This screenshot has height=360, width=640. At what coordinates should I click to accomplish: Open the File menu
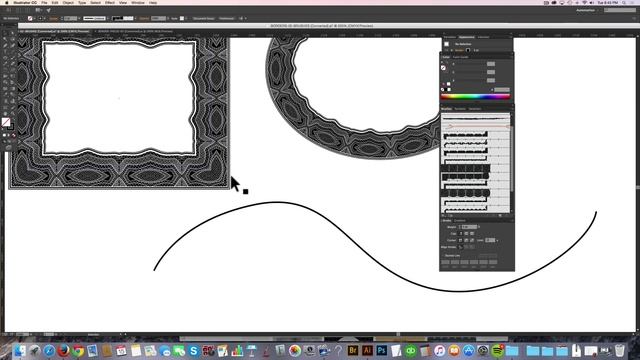pyautogui.click(x=44, y=2)
